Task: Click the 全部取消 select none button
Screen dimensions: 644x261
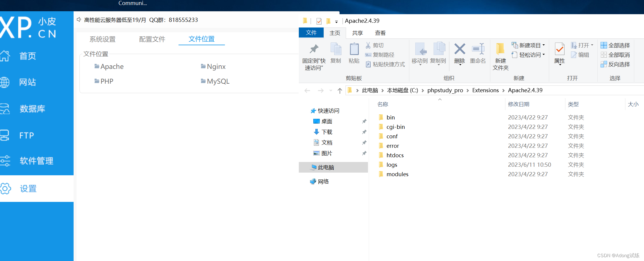Action: point(615,55)
